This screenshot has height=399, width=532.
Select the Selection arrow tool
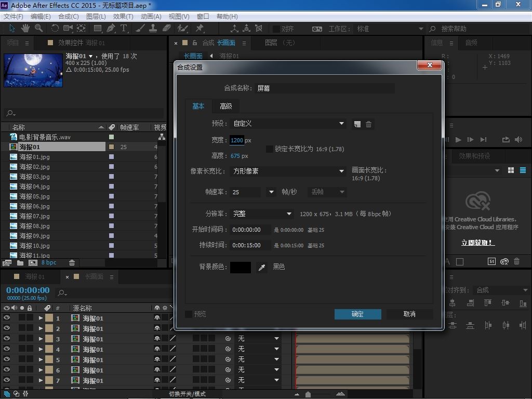coord(12,28)
